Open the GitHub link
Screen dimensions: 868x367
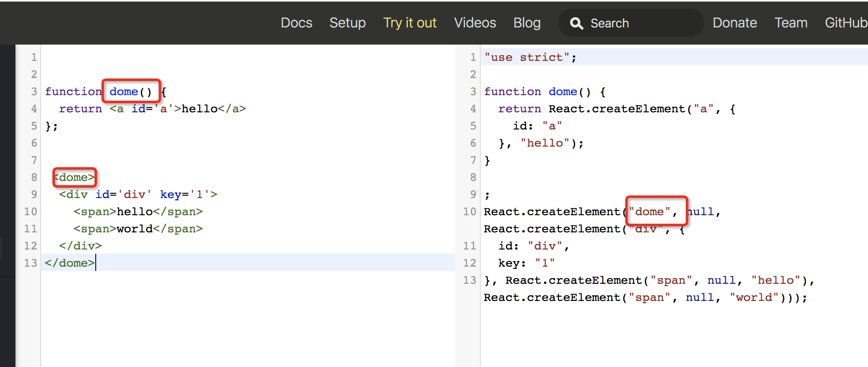pos(846,23)
